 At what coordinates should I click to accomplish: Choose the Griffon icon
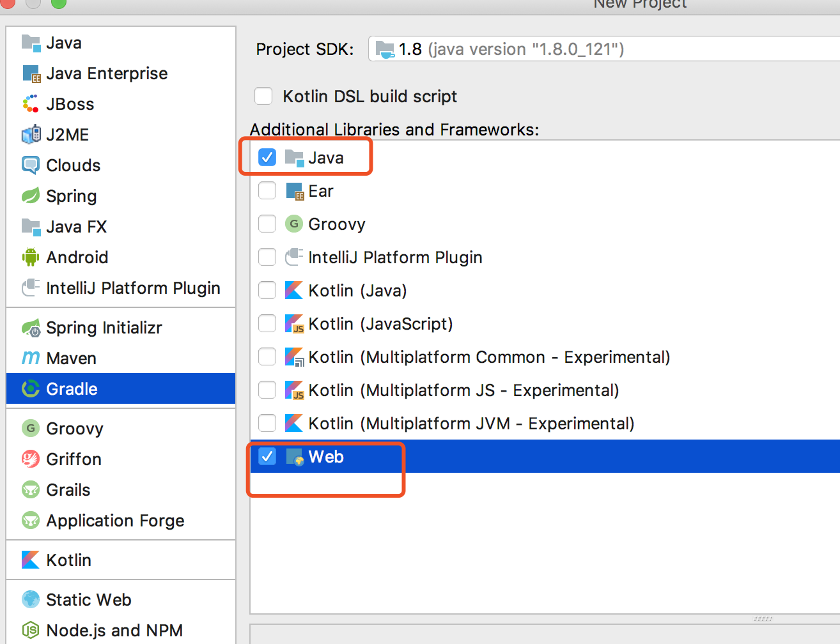31,459
